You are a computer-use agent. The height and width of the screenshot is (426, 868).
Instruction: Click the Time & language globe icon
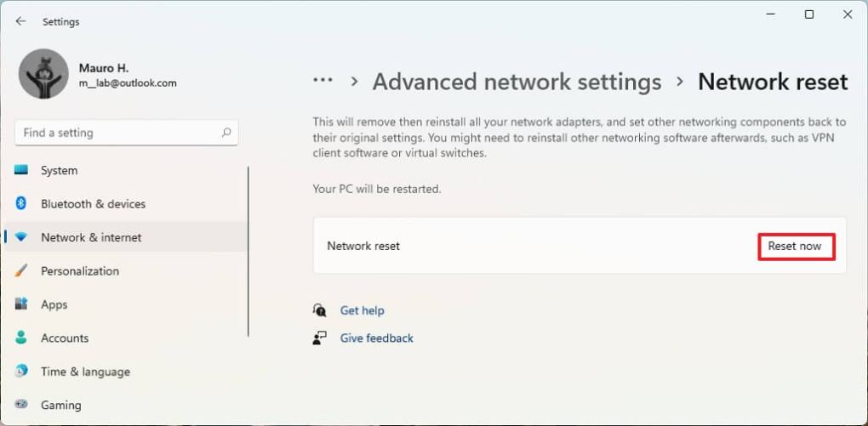coord(21,372)
